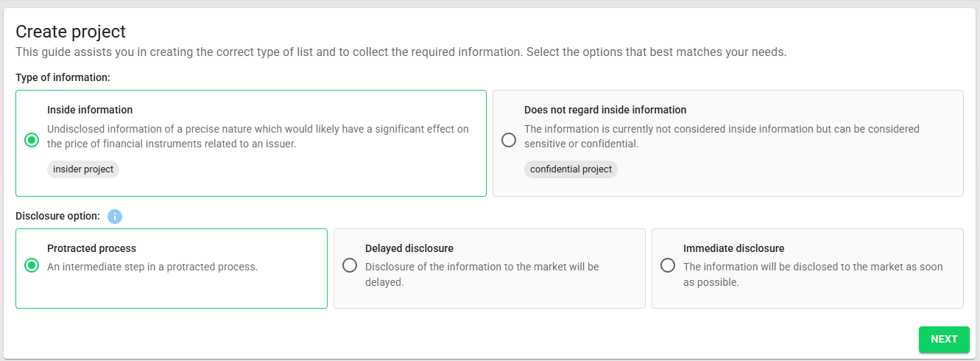Click the Create project heading
Screen dimensions: 980x361
[x=71, y=32]
